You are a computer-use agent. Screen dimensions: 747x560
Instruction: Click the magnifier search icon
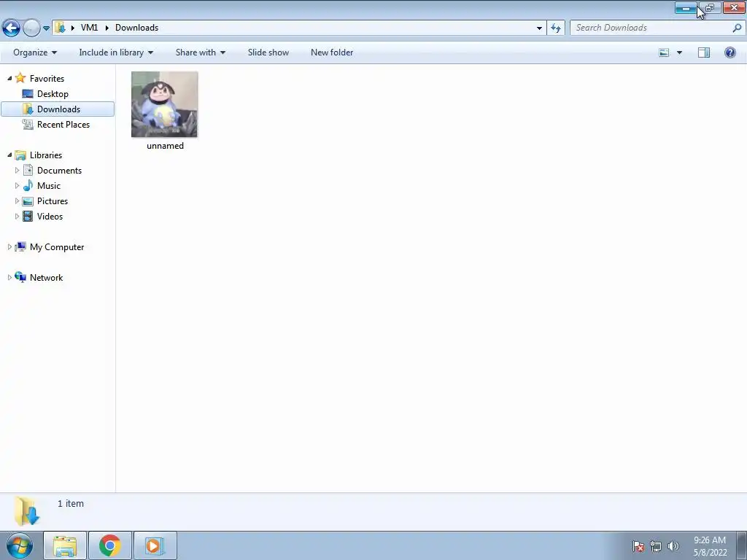737,28
